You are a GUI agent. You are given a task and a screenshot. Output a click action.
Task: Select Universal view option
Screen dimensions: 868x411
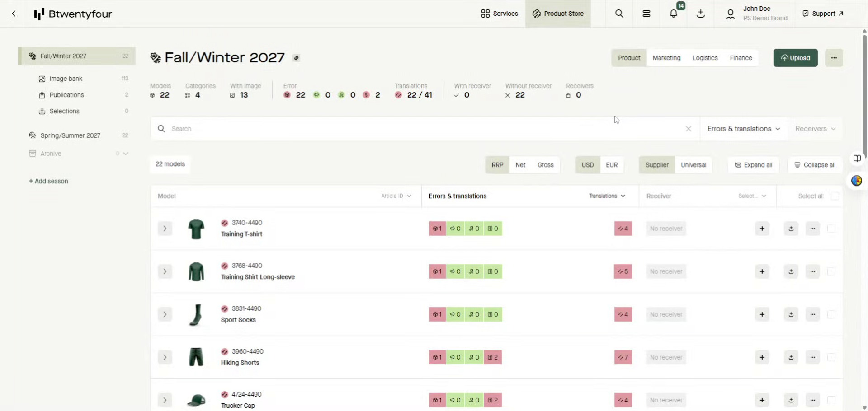(x=693, y=165)
